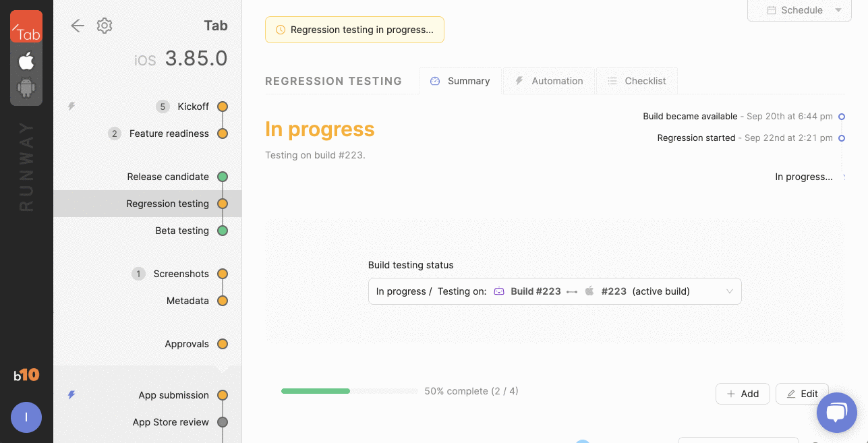Click the 50% complete progress bar
The image size is (868, 443).
point(349,391)
